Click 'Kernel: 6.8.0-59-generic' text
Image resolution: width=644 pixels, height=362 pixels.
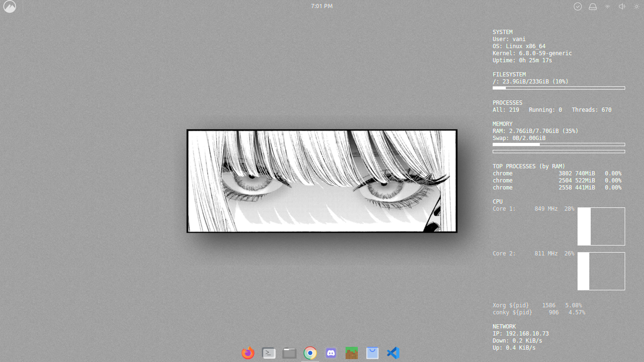click(532, 53)
